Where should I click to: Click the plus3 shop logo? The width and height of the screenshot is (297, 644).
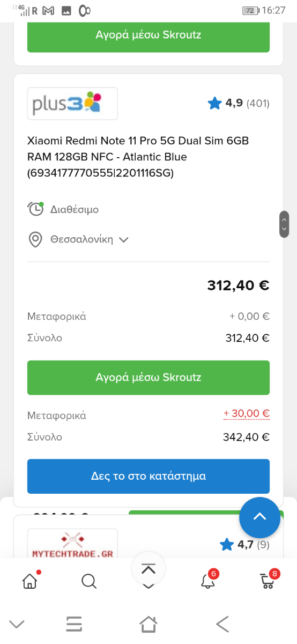pos(72,104)
